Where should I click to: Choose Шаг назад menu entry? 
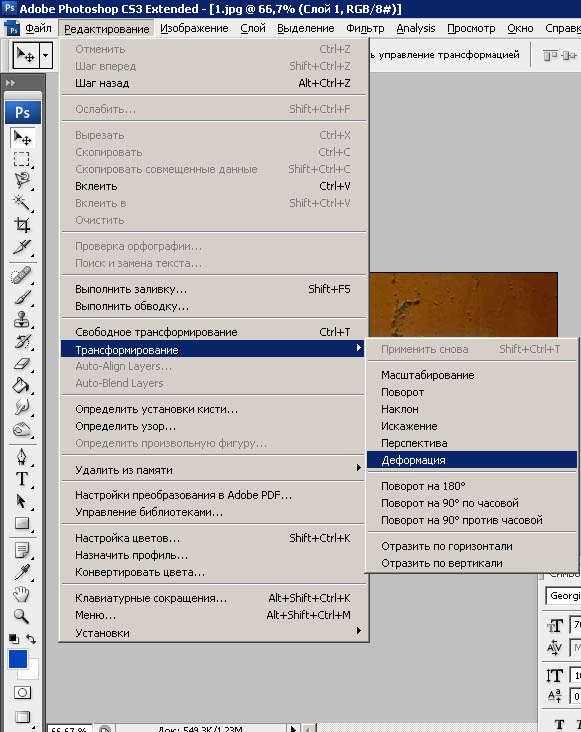coord(213,83)
